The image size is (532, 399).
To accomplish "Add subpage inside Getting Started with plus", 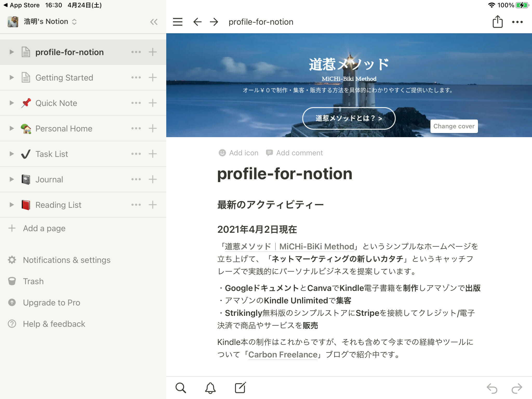I will (x=153, y=77).
